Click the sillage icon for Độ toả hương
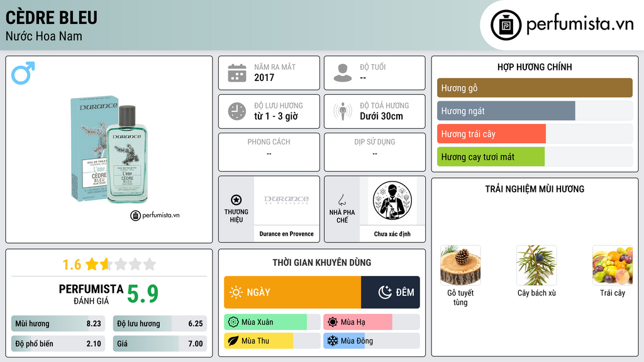644x362 pixels. (x=343, y=111)
